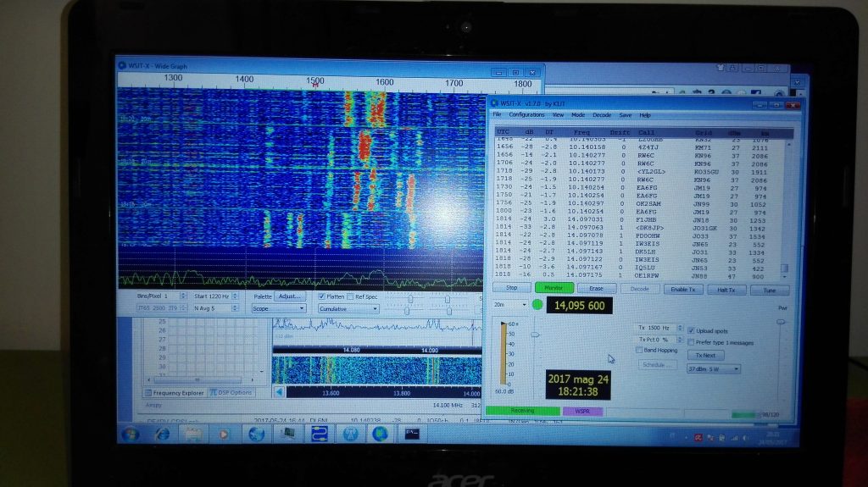868x487 pixels.
Task: Adjust the Bins/Pixel spinner arrows
Action: [x=183, y=296]
